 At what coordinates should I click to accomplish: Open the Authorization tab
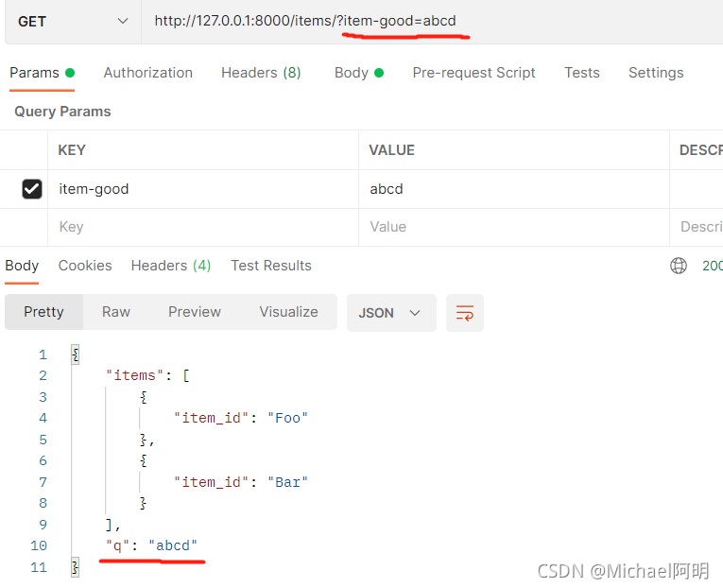(148, 73)
